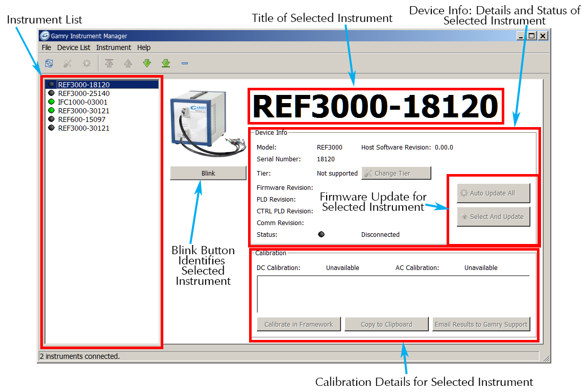Open the Help menu
Screen dimensions: 588x392
[x=143, y=47]
